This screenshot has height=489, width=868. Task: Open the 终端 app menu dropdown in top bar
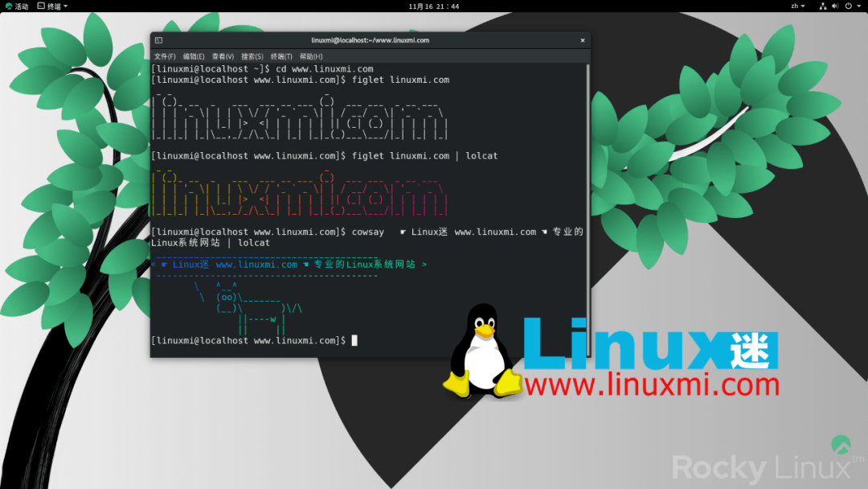[x=53, y=6]
